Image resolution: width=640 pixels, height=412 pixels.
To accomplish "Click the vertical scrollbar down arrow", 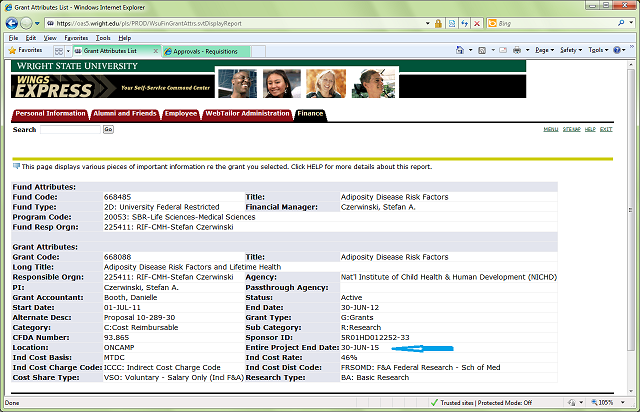I will (631, 392).
